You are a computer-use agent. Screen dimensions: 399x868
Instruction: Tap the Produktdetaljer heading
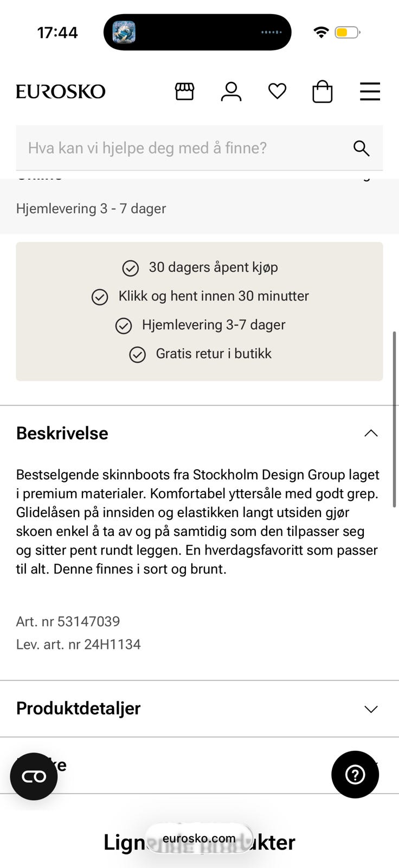79,709
